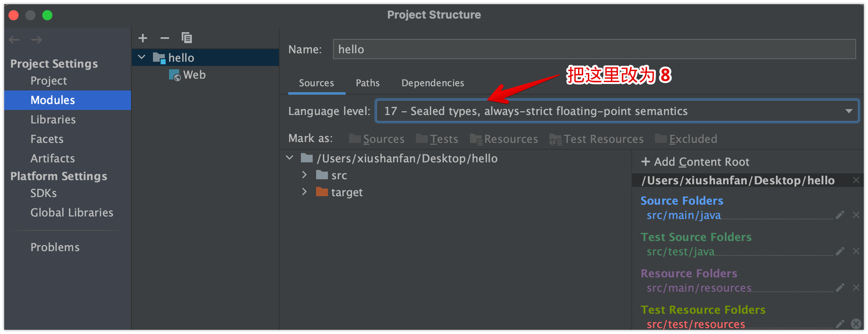Expand the src folder tree node
Viewport: 868px width, 334px height.
(x=304, y=175)
